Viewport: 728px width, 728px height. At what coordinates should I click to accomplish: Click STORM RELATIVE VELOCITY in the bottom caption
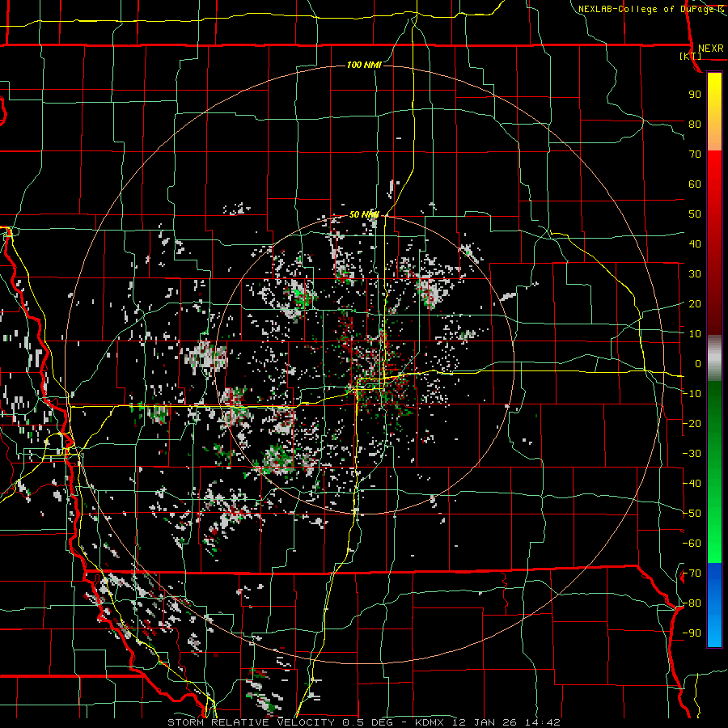(x=251, y=722)
